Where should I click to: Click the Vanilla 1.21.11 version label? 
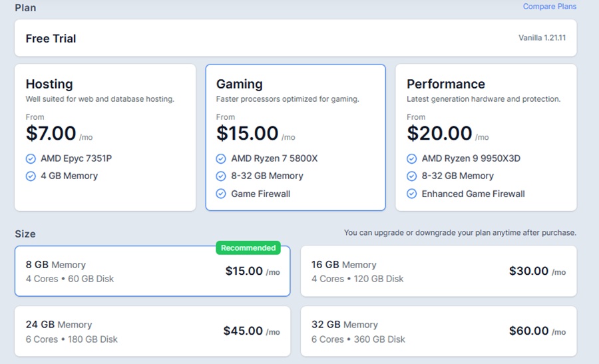[542, 38]
